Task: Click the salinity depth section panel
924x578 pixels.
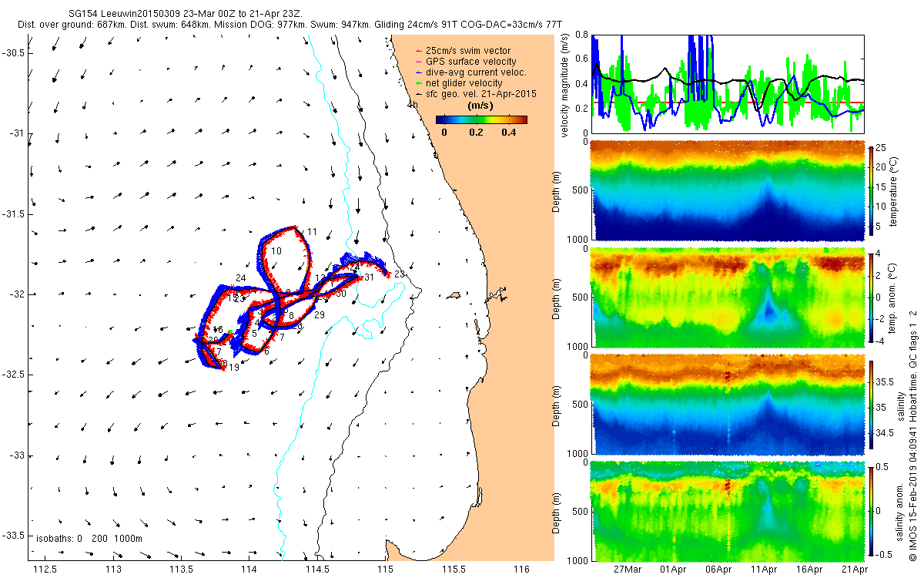Action: pyautogui.click(x=729, y=405)
